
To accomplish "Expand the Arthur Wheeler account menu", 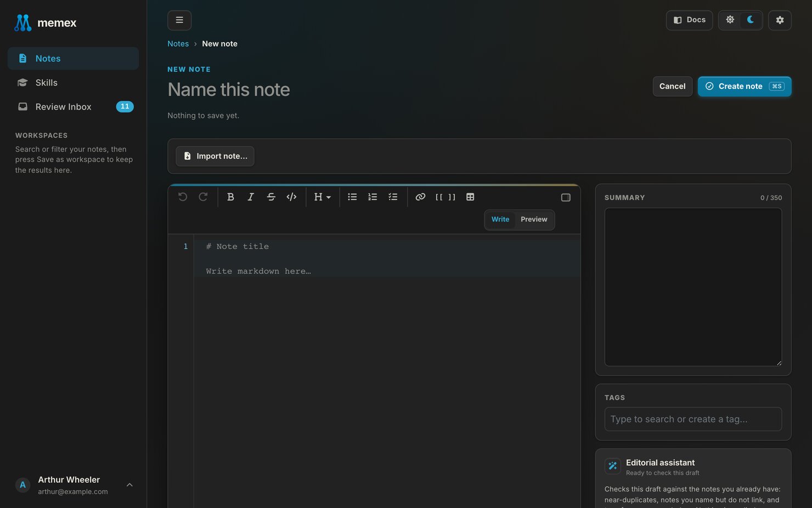I will 74,485.
